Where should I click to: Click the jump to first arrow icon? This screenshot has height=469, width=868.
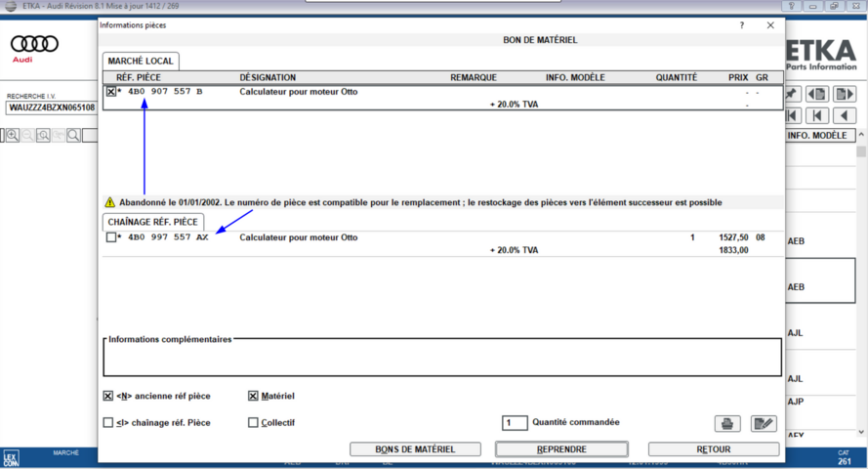pos(793,115)
